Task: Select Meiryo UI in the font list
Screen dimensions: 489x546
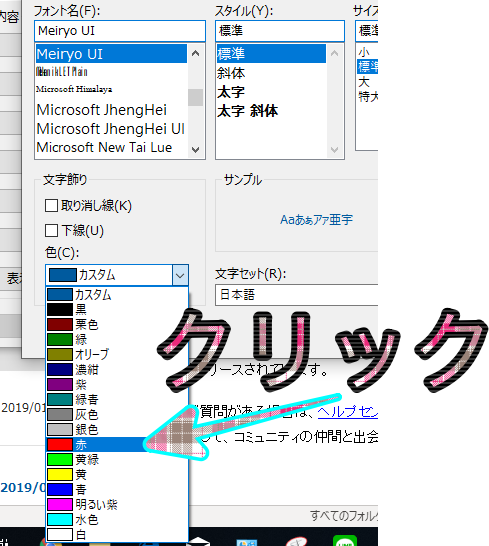Action: 111,54
